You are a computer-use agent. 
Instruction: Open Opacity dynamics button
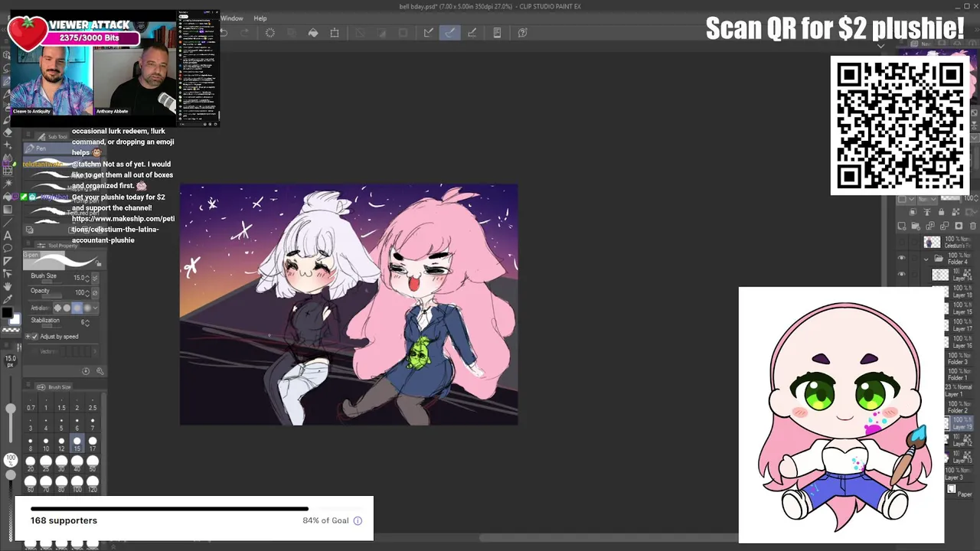click(x=95, y=292)
